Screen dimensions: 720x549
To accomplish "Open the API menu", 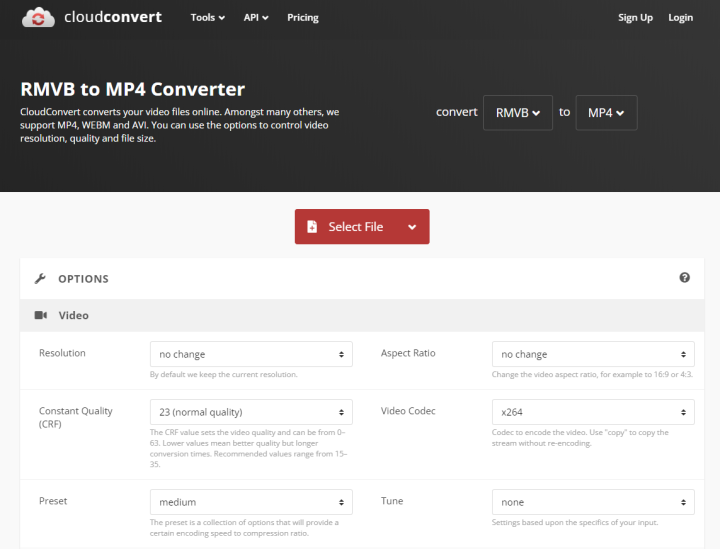I will (x=255, y=18).
